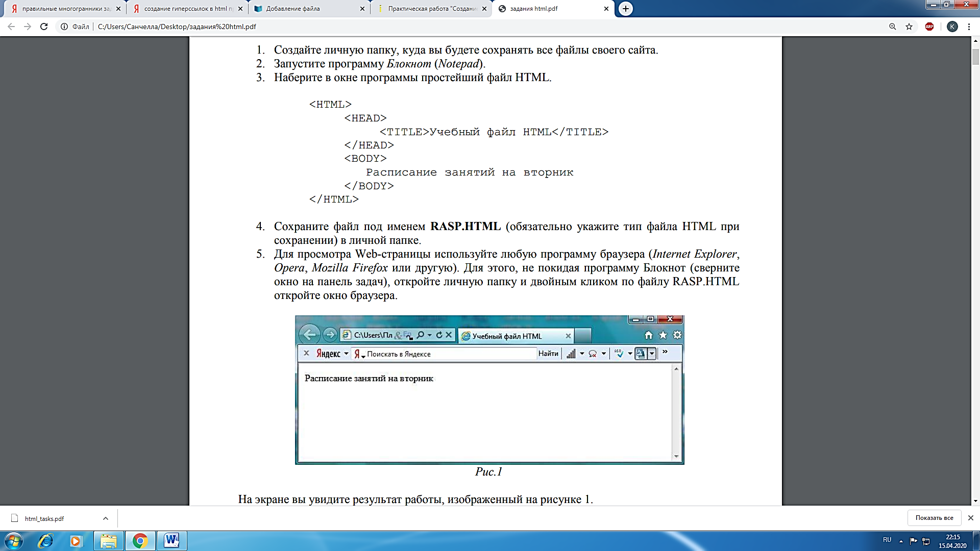Bookmark this page with the star icon
Image resolution: width=980 pixels, height=551 pixels.
909,27
